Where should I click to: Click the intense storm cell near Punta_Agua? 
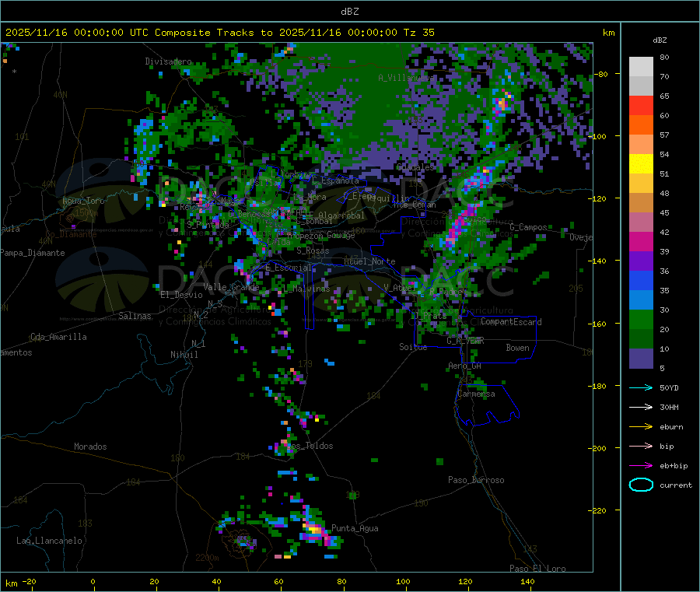pyautogui.click(x=316, y=531)
